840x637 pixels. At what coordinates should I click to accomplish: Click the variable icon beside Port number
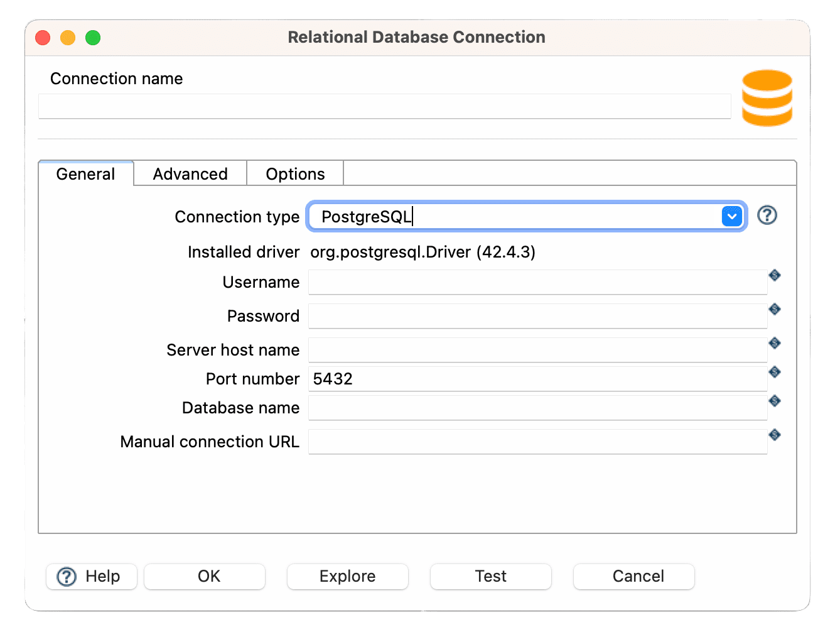click(775, 372)
